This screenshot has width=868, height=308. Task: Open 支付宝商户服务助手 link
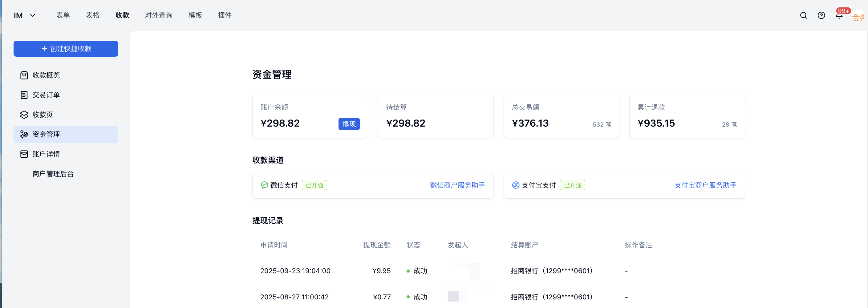(x=705, y=185)
